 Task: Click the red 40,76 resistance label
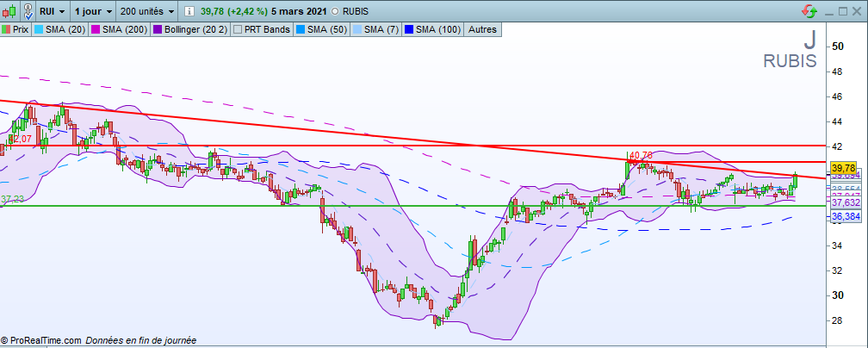pos(641,156)
